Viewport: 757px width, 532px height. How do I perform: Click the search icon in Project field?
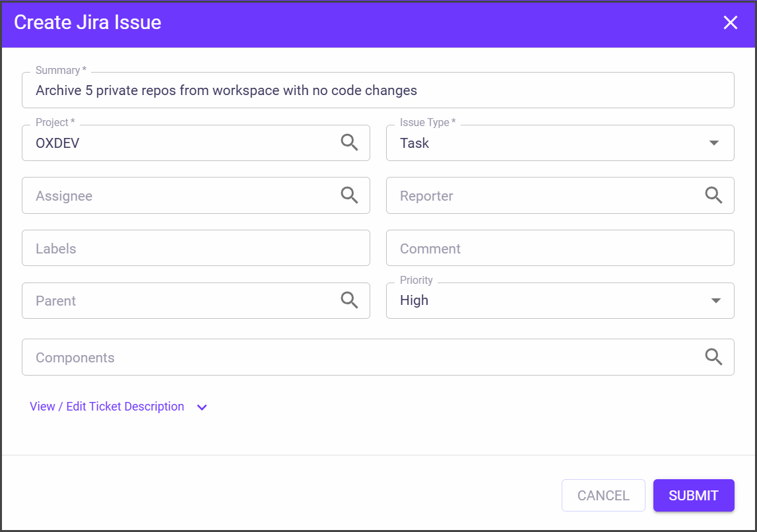(349, 143)
